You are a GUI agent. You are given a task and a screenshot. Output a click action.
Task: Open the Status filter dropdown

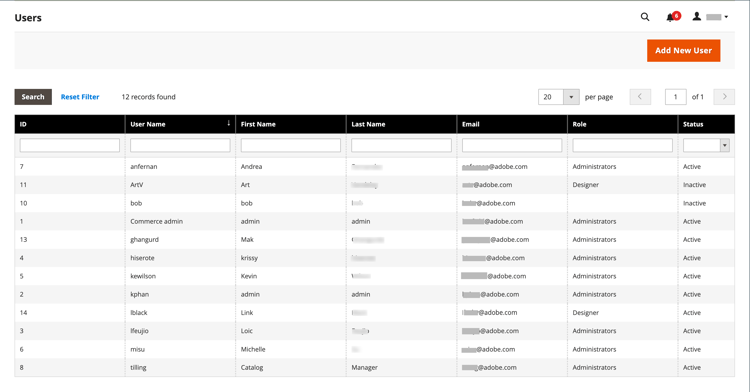pos(706,145)
